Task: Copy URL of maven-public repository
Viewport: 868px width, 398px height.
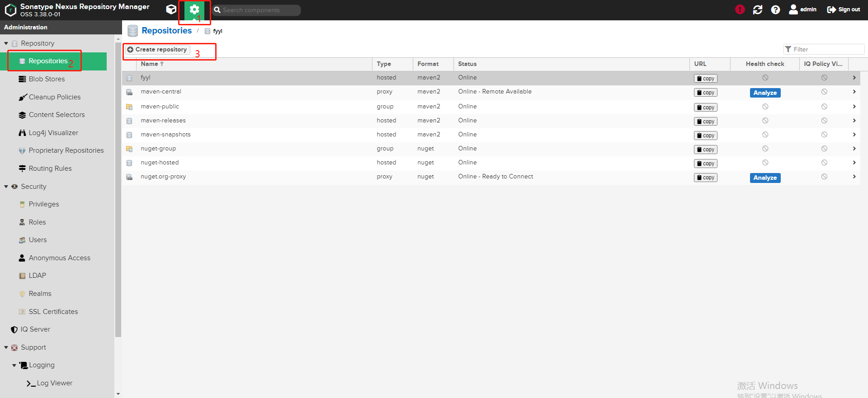Action: [x=706, y=108]
